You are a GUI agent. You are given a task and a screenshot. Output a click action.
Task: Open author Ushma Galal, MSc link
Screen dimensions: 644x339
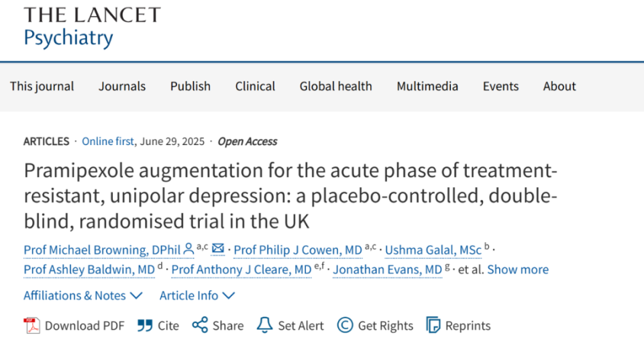point(433,250)
